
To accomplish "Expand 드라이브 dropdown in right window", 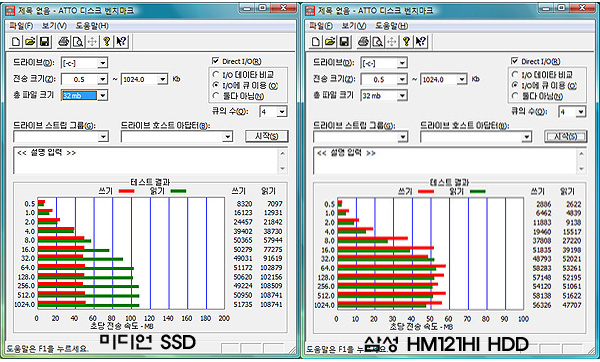I will [401, 63].
